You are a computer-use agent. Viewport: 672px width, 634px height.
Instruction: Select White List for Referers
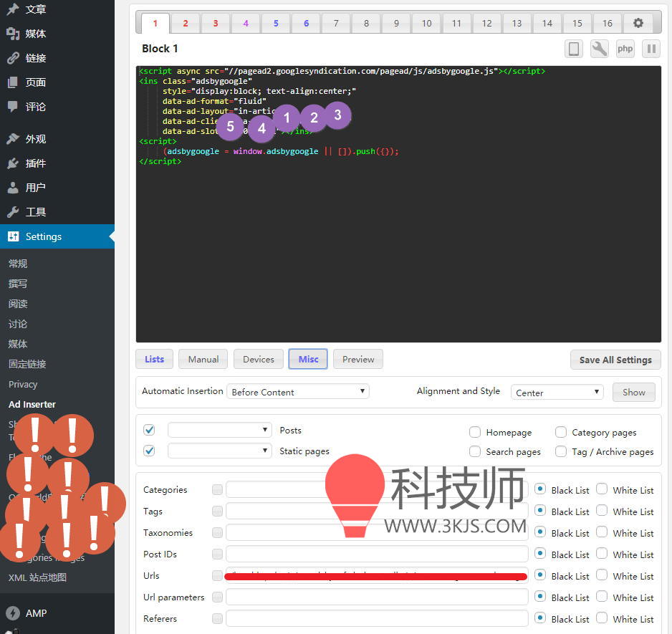click(602, 618)
